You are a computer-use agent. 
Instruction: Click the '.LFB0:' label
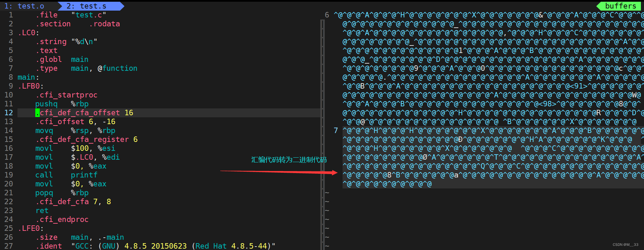point(30,86)
